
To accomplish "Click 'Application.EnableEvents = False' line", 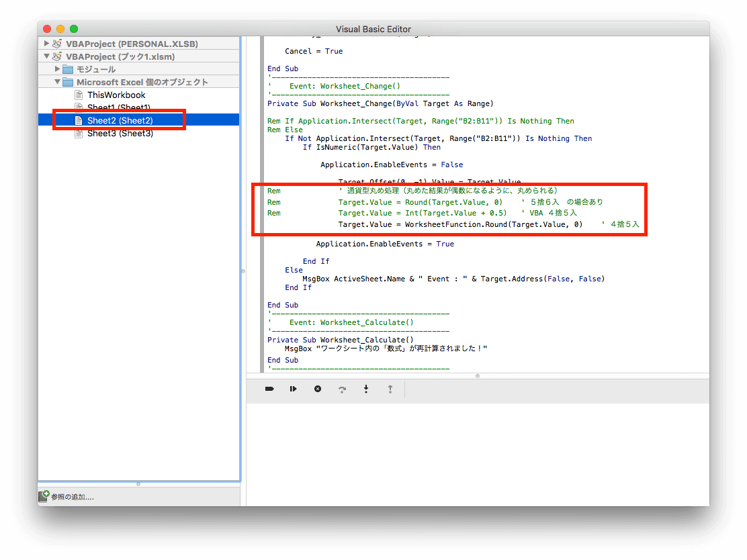I will click(x=392, y=165).
